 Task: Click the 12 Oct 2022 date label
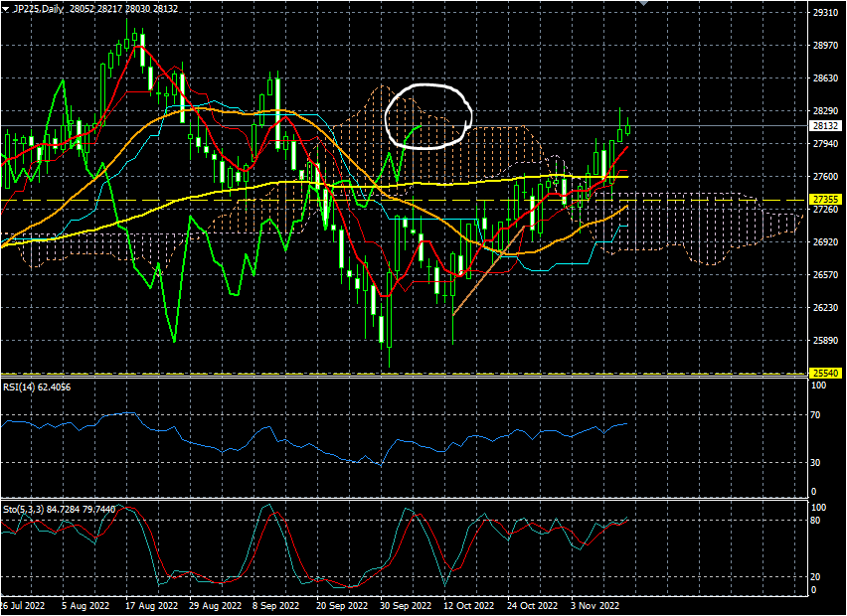point(469,606)
